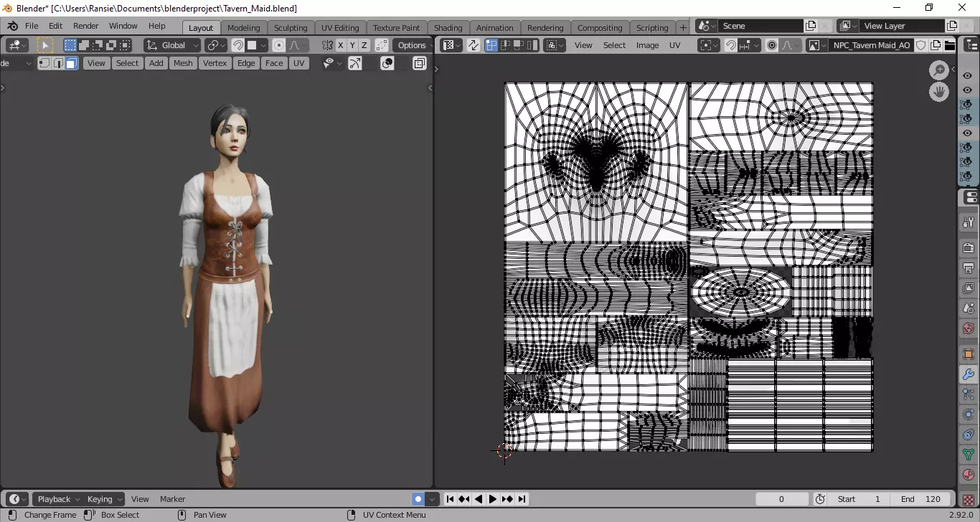Open the File menu
The image size is (980, 522).
pyautogui.click(x=32, y=26)
